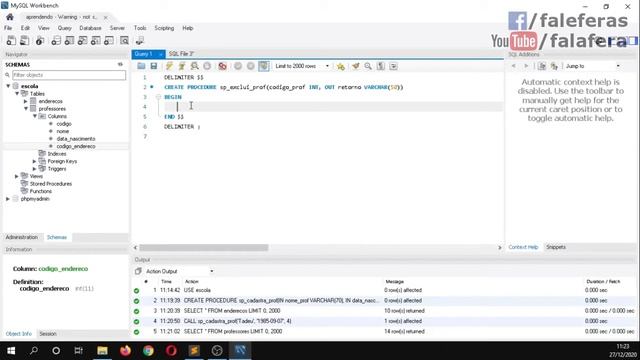The width and height of the screenshot is (640, 360).
Task: Click the commit transaction icon
Action: click(x=238, y=66)
